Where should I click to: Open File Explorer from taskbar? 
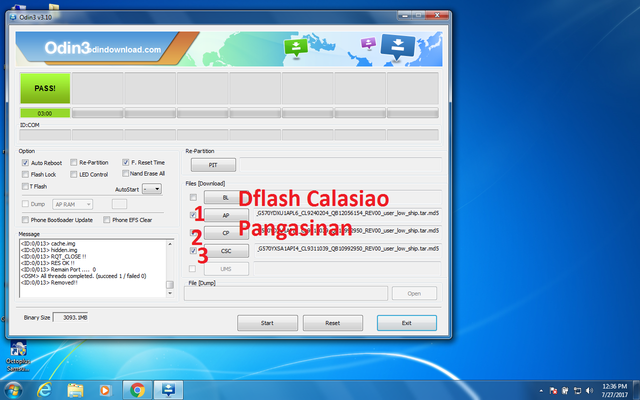pos(75,391)
